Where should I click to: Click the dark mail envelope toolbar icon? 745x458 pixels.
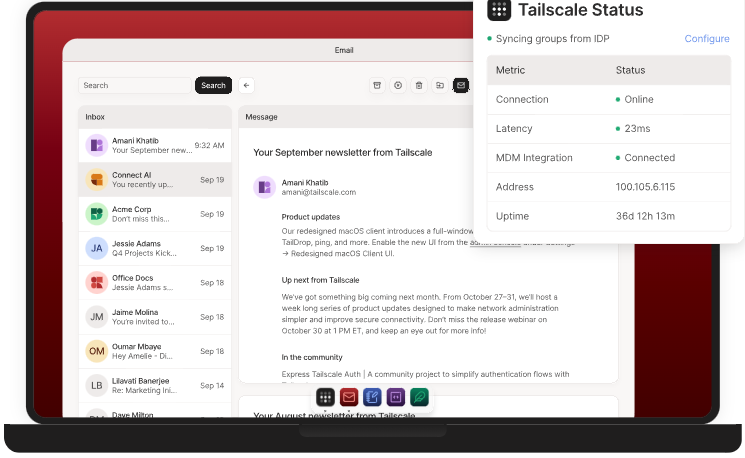pyautogui.click(x=461, y=86)
